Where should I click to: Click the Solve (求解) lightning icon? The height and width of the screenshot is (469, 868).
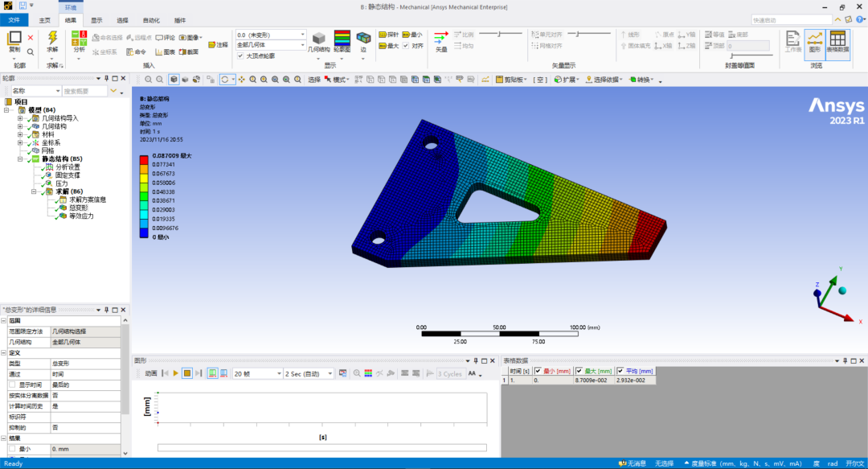(52, 38)
